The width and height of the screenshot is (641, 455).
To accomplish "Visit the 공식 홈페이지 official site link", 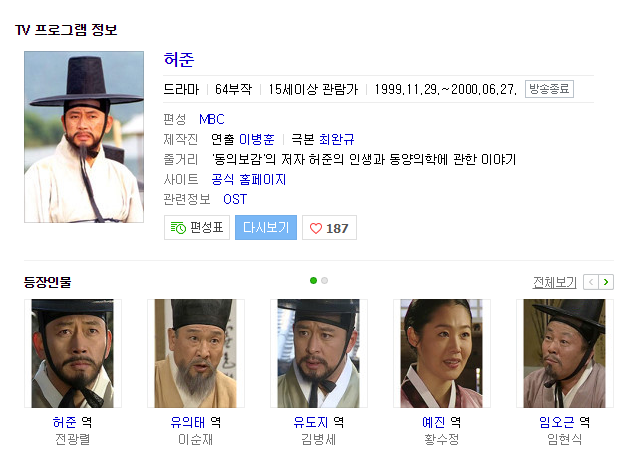I will pos(249,179).
